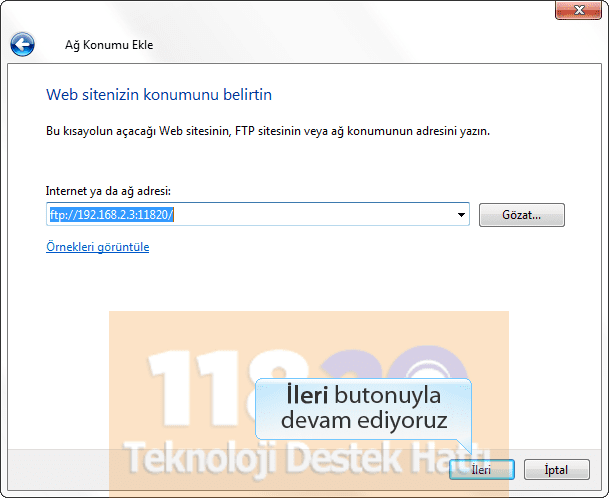Click the heading Web sitenizin konumunu belirtin
Viewport: 609px width, 498px height.
click(x=159, y=95)
